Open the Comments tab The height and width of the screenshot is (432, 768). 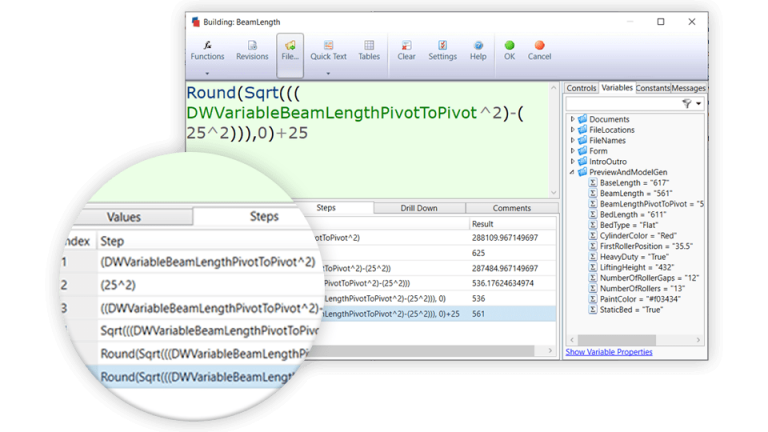click(511, 208)
